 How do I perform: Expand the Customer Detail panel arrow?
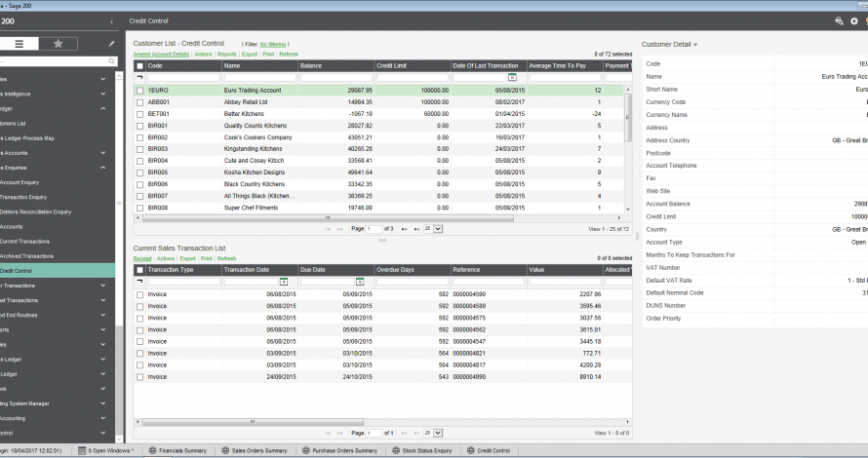695,45
